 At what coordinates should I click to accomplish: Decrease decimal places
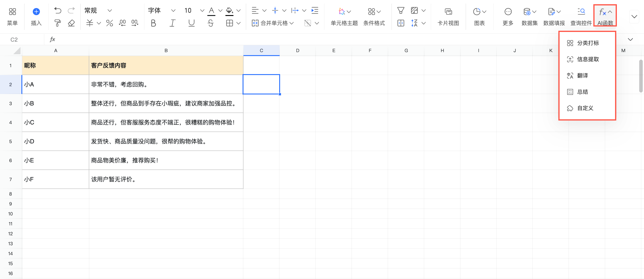(x=122, y=23)
